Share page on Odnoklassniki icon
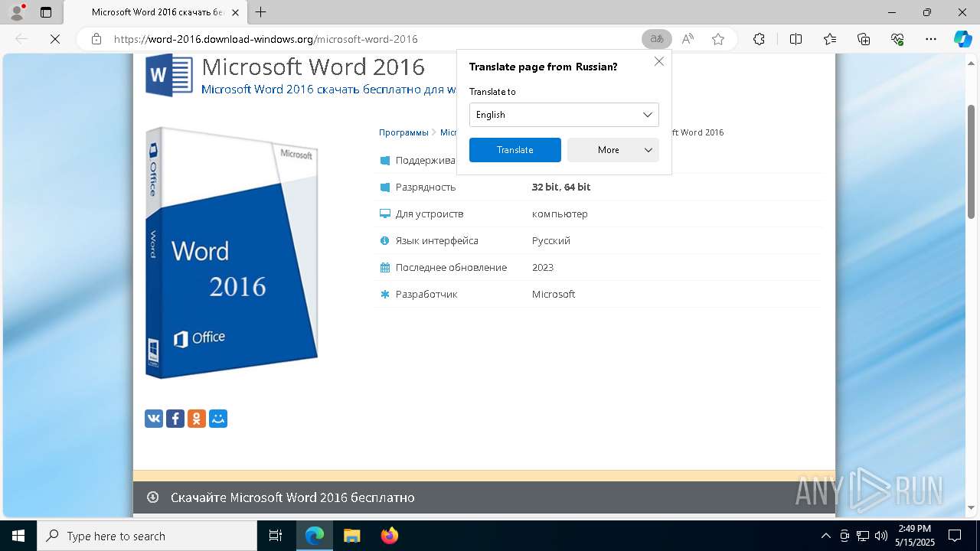This screenshot has width=980, height=551. tap(197, 419)
